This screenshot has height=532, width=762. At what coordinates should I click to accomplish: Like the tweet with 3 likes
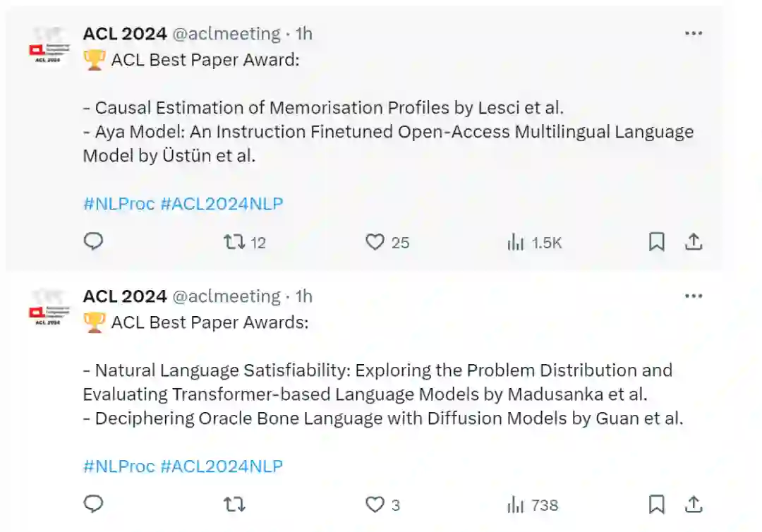click(375, 504)
